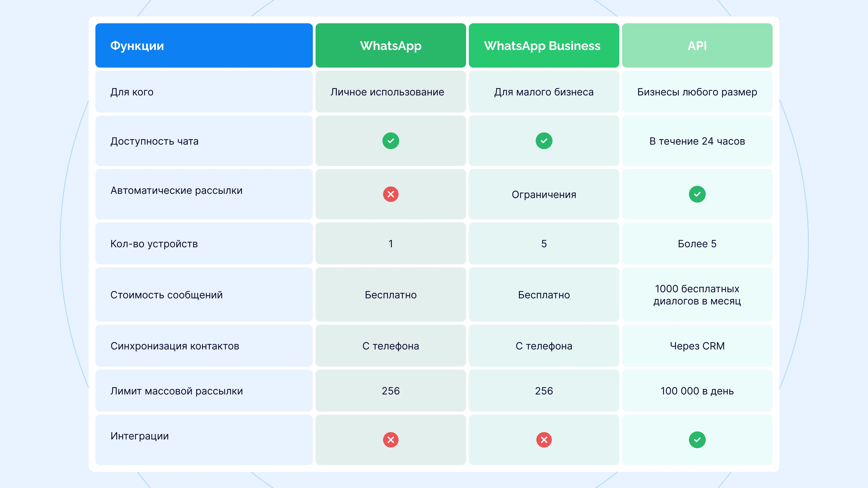Screen dimensions: 868x488
Task: Click the WhatsApp Business chat availability checkmark
Action: [x=544, y=141]
